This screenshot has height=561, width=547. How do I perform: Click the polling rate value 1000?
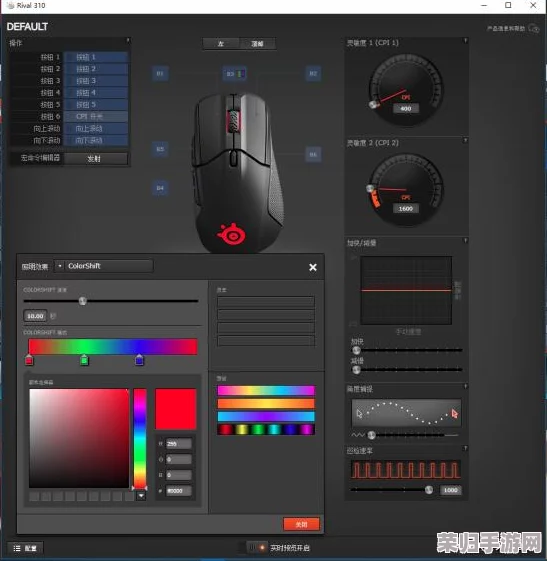[x=450, y=490]
